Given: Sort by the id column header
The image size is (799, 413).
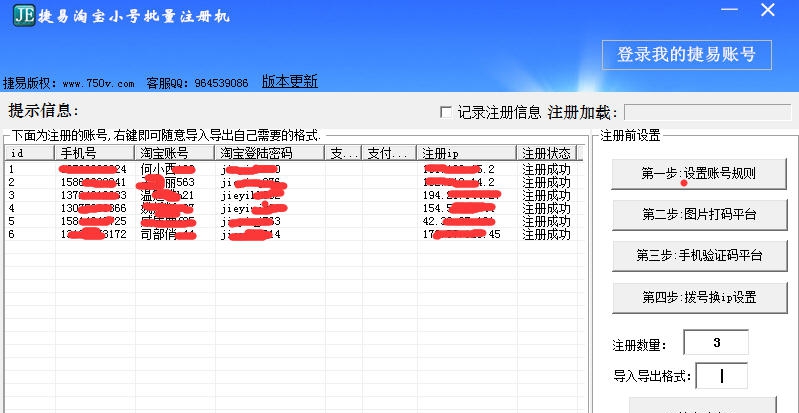Looking at the screenshot, I should (x=30, y=152).
